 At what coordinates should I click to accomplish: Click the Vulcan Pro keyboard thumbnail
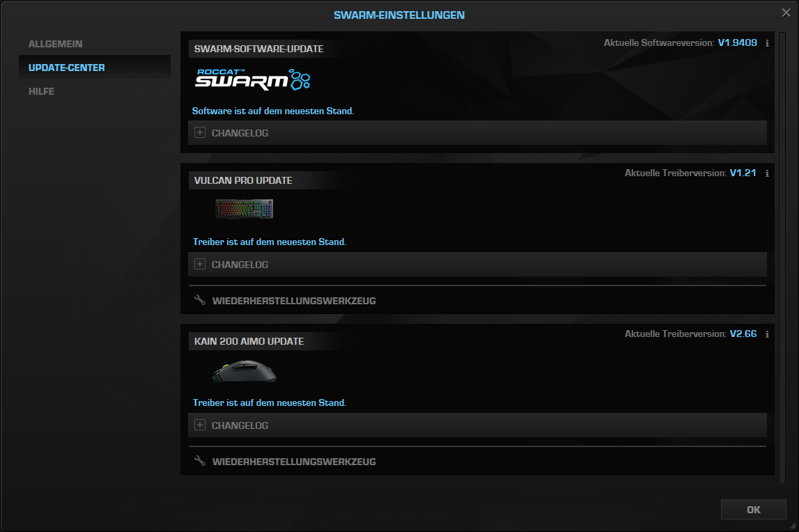pyautogui.click(x=244, y=209)
